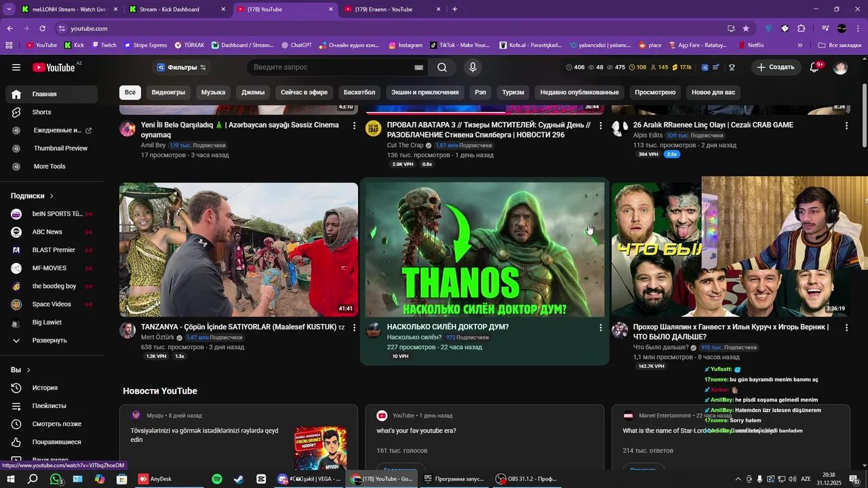Open the НАСКОЛЬКО СИЛЁН ДОКТОР ДУМ? title
The width and height of the screenshot is (868, 488).
click(448, 327)
